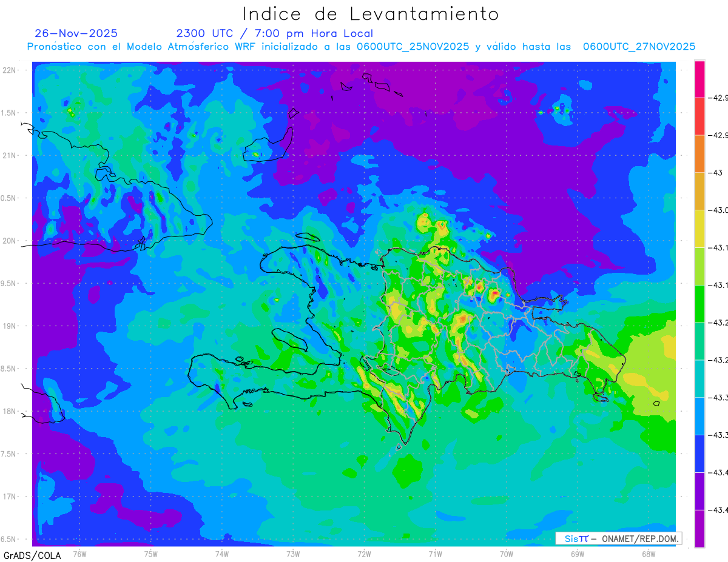Click the red swatch in the color legend
The height and width of the screenshot is (562, 728).
point(699,116)
